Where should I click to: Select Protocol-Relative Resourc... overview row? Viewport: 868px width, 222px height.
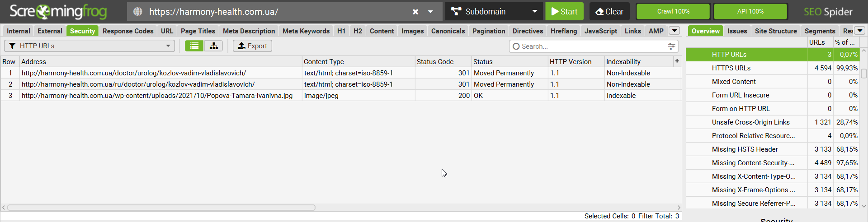pos(772,135)
